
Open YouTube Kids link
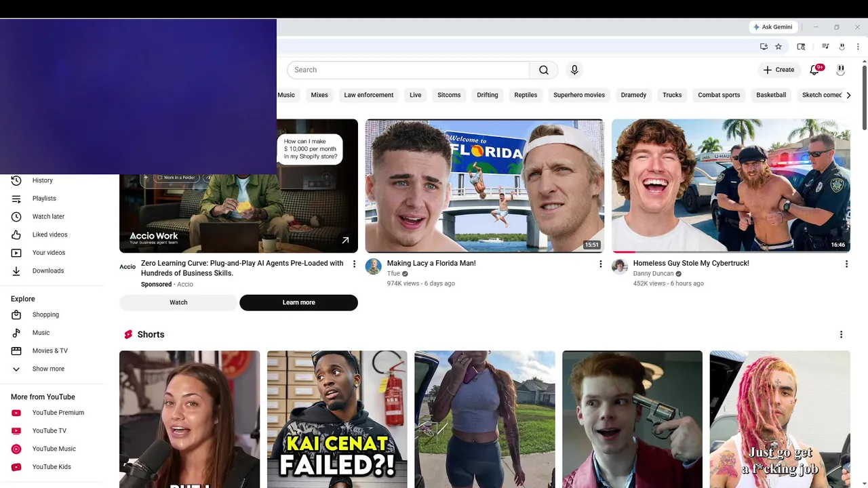(x=52, y=467)
